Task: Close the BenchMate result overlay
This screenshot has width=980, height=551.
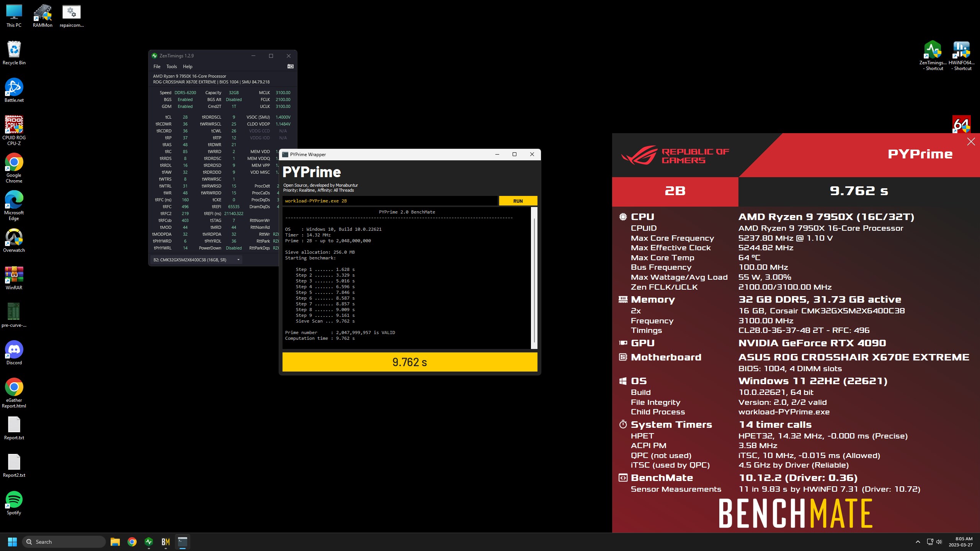Action: point(971,142)
